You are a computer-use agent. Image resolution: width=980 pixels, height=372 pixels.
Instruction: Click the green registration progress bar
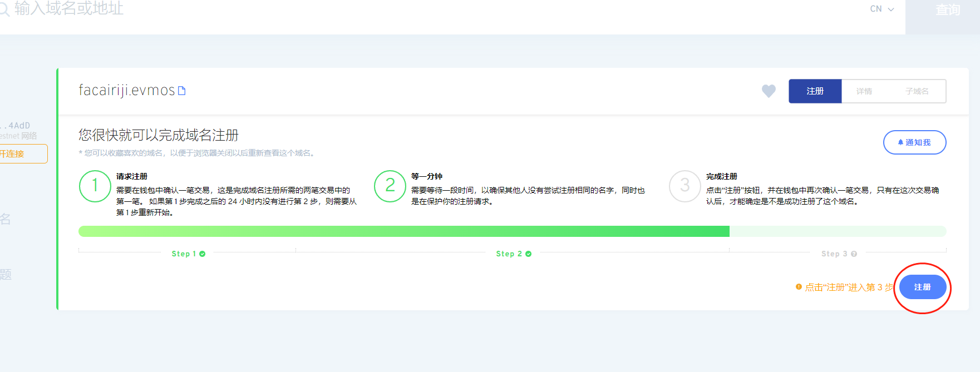[403, 231]
